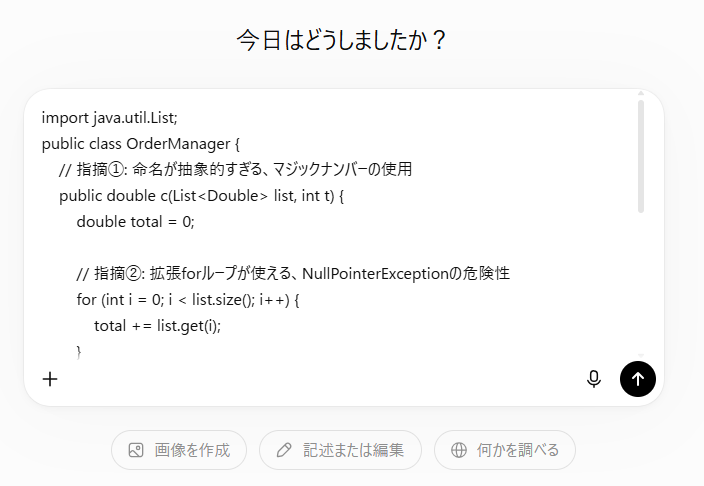Start voice dictation with the microphone
Image resolution: width=704 pixels, height=486 pixels.
(x=594, y=379)
